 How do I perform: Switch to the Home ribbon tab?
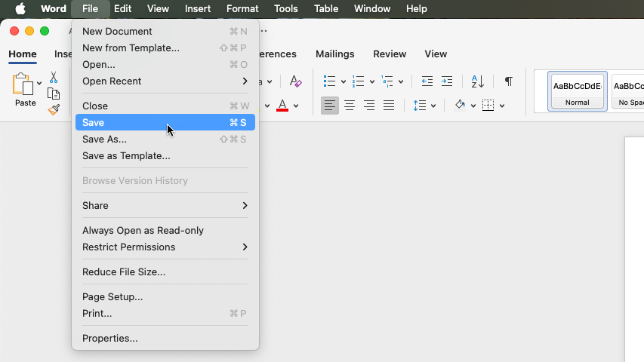point(23,54)
